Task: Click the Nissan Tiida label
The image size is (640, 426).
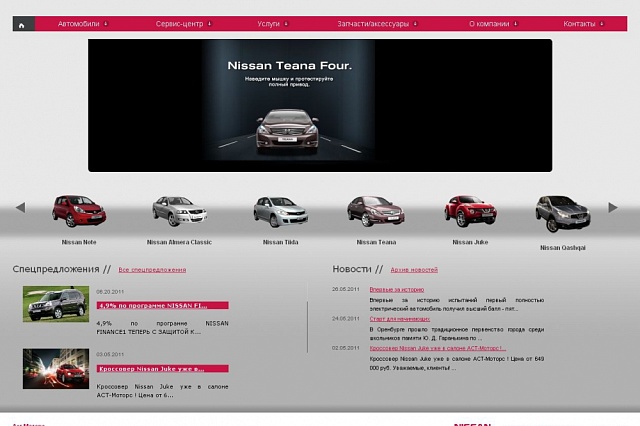Action: pyautogui.click(x=280, y=242)
